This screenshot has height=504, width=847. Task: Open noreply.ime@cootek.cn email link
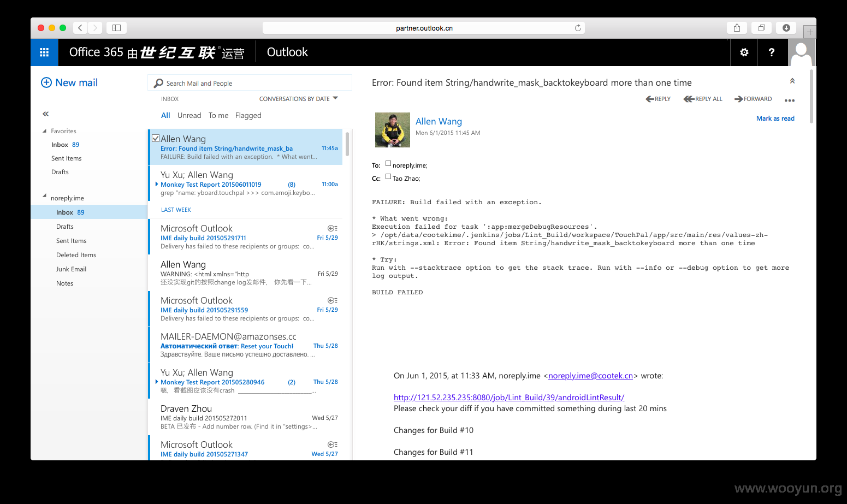coord(590,376)
